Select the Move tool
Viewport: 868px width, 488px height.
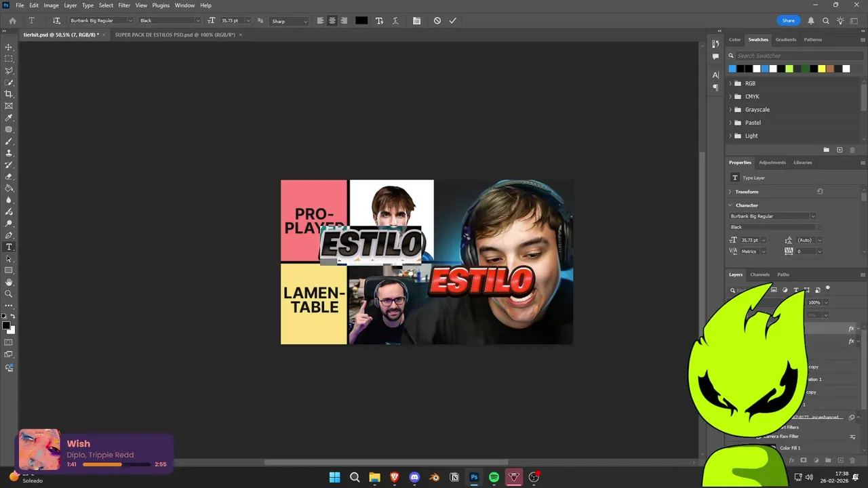pos(9,47)
